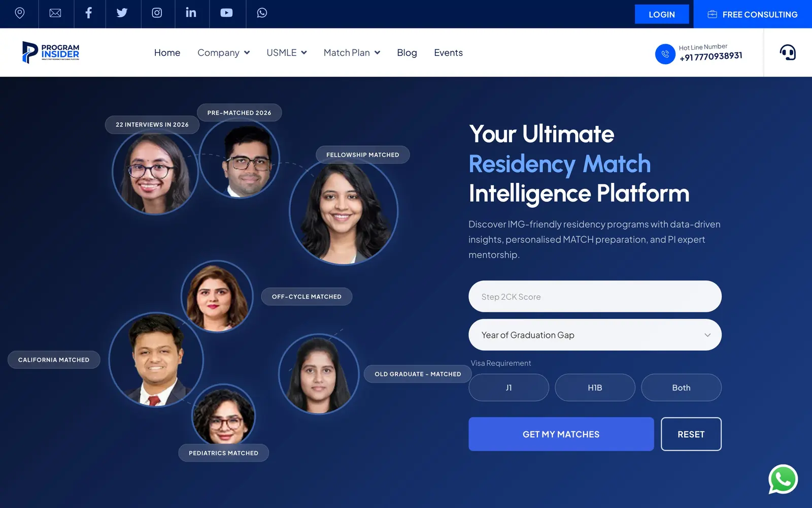Screen dimensions: 812x508
Task: Click the 22 INTERVIEWS IN 2026 photo
Action: coord(155,172)
